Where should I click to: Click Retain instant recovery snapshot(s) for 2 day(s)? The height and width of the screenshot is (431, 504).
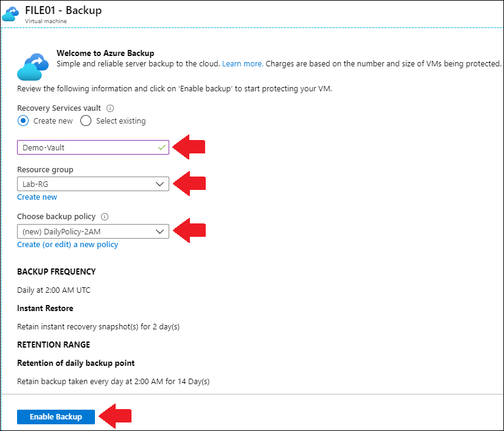point(99,327)
